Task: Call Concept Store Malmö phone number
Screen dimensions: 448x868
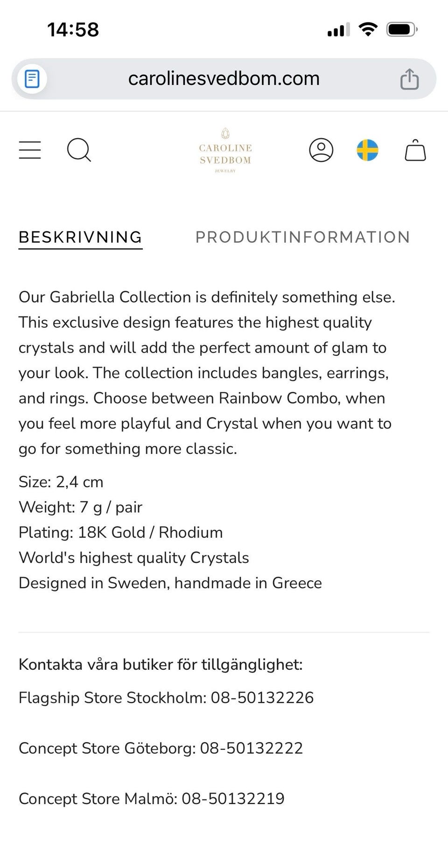Action: click(x=233, y=799)
